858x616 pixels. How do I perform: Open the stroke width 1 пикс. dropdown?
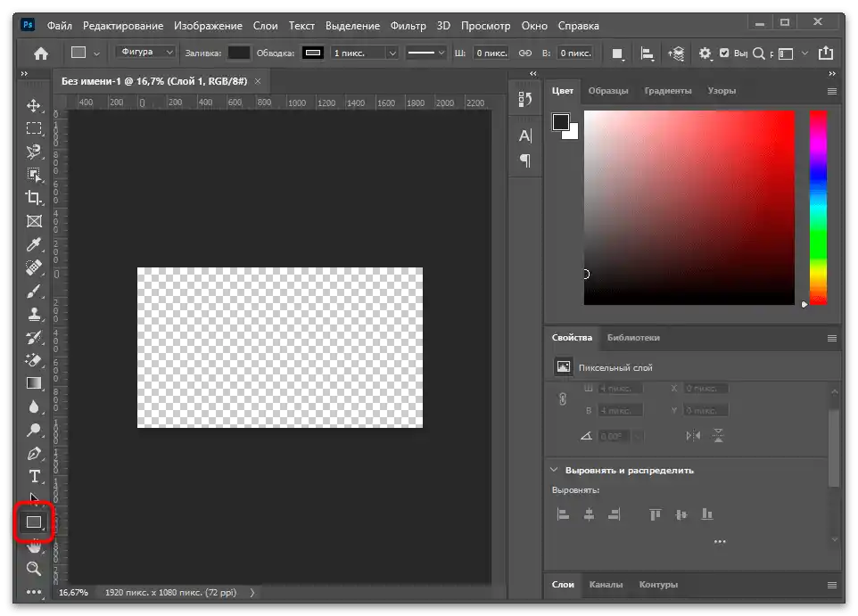point(392,53)
